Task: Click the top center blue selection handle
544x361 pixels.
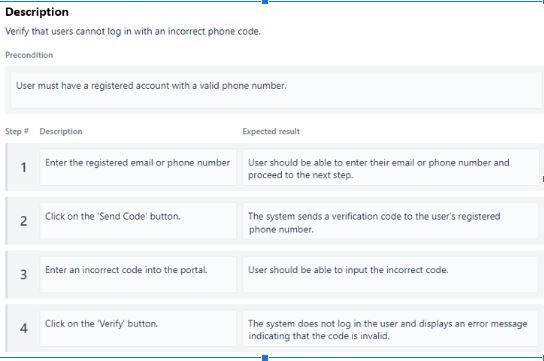Action: point(265,2)
